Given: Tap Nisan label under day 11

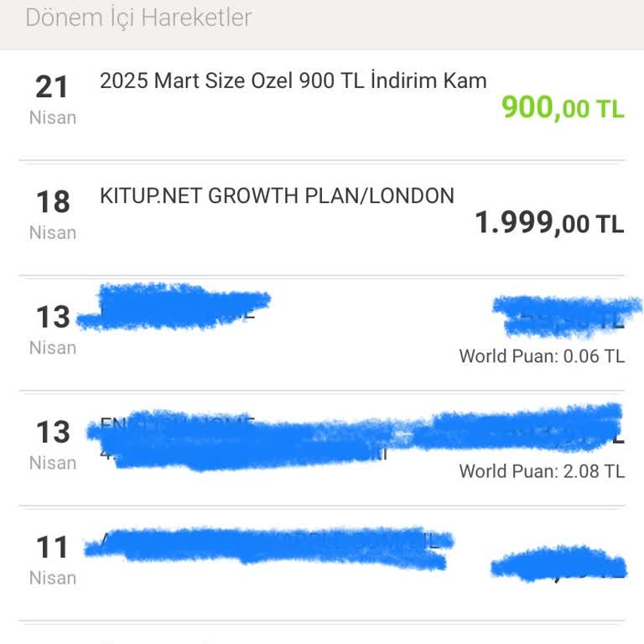Looking at the screenshot, I should click(x=52, y=578).
